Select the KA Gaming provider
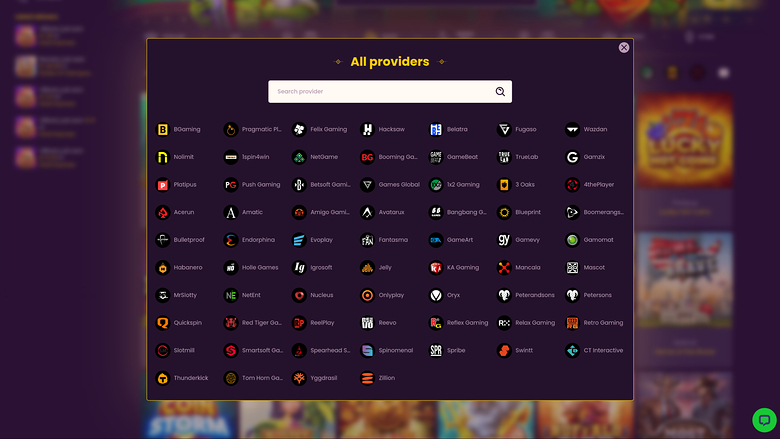 point(454,267)
